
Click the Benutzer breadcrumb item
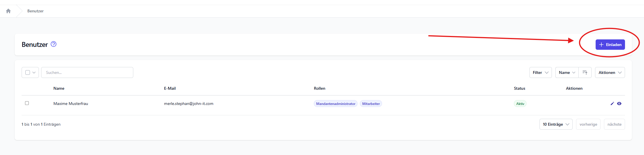point(35,11)
